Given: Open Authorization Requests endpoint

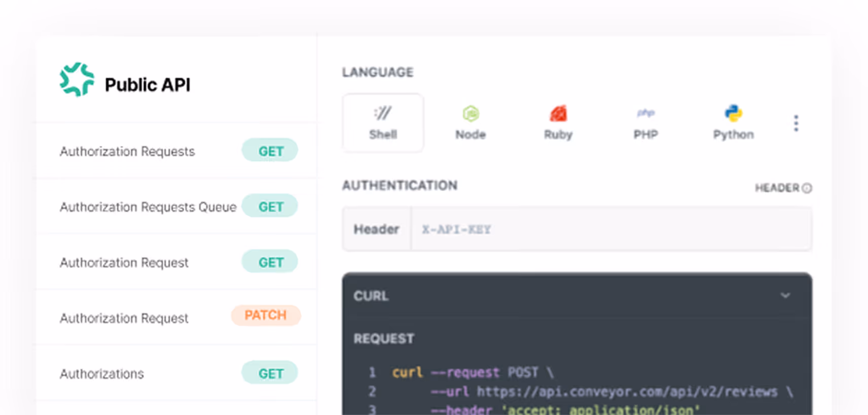Looking at the screenshot, I should (x=176, y=151).
